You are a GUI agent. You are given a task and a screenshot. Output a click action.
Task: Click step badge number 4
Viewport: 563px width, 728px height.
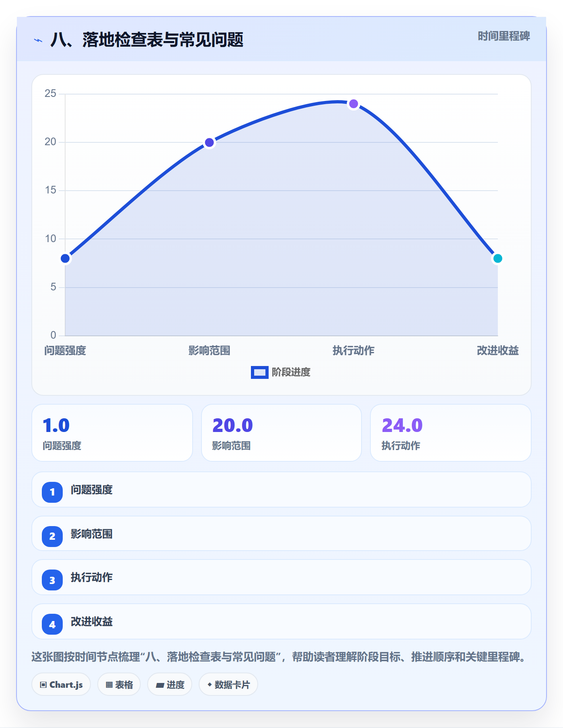pyautogui.click(x=52, y=624)
